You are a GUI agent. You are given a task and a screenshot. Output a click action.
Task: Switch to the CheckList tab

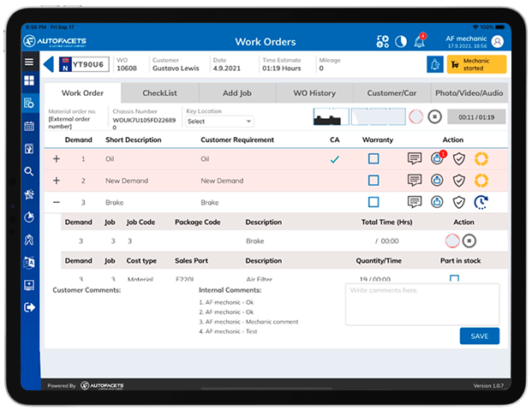click(x=160, y=93)
